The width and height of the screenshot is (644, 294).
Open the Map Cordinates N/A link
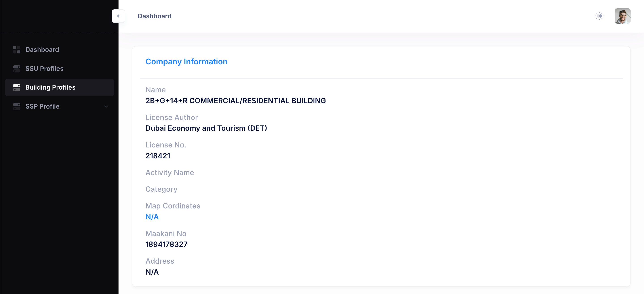(x=152, y=217)
